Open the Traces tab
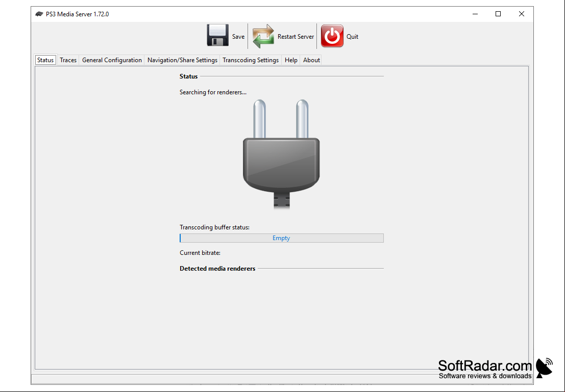The image size is (565, 392). (x=68, y=60)
